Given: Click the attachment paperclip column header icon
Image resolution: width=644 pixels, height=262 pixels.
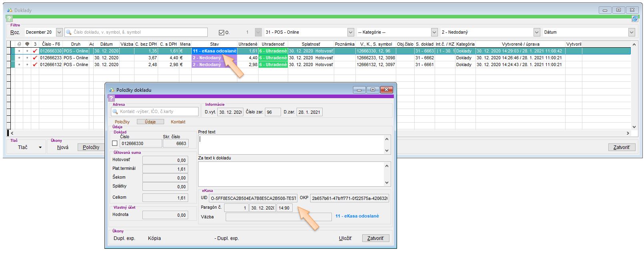Looking at the screenshot, I should coord(19,44).
